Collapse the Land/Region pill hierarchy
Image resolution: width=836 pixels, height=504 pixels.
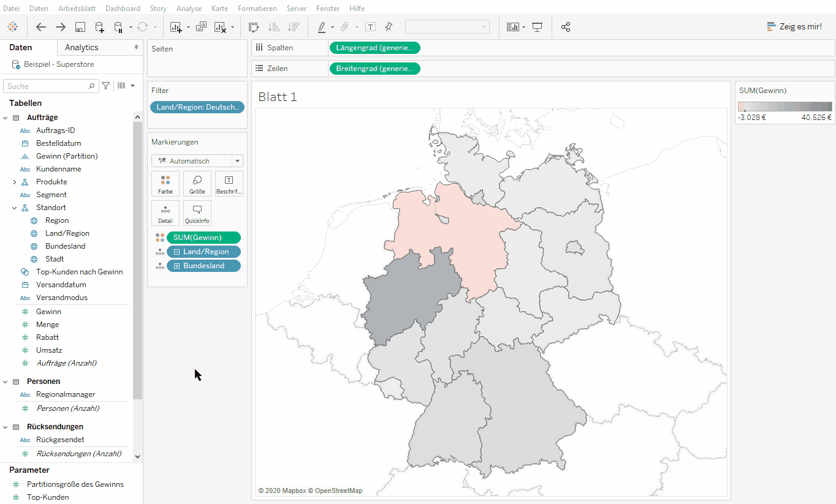pos(177,251)
